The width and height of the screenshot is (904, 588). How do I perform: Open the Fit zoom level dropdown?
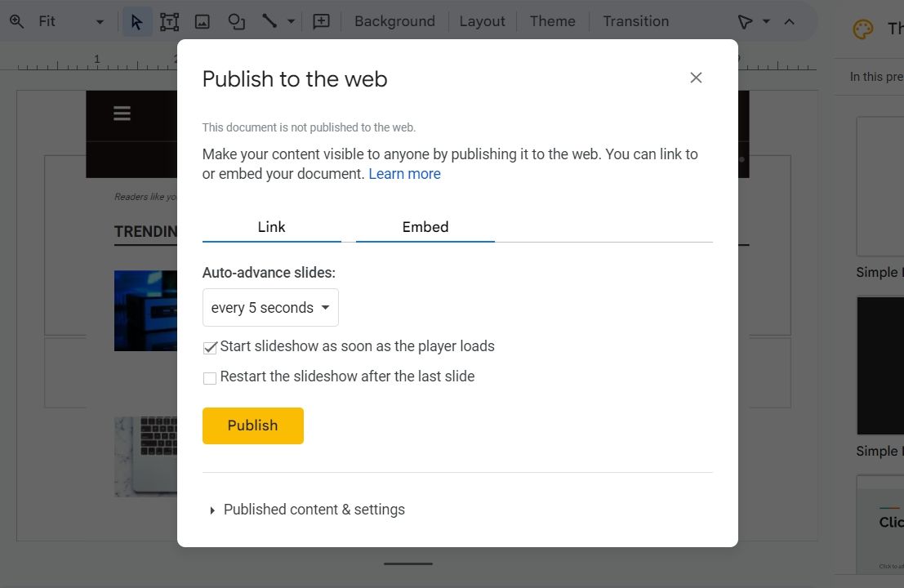100,21
